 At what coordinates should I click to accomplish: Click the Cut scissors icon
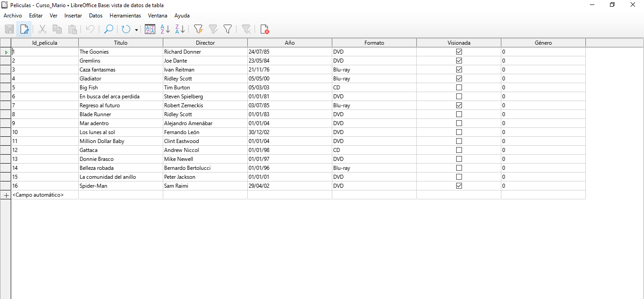click(x=42, y=29)
